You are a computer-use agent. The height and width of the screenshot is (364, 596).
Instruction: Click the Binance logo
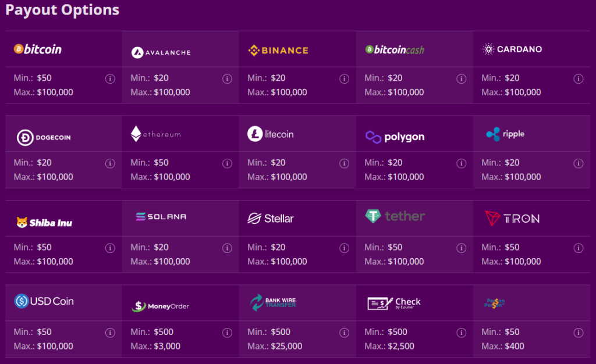point(278,50)
